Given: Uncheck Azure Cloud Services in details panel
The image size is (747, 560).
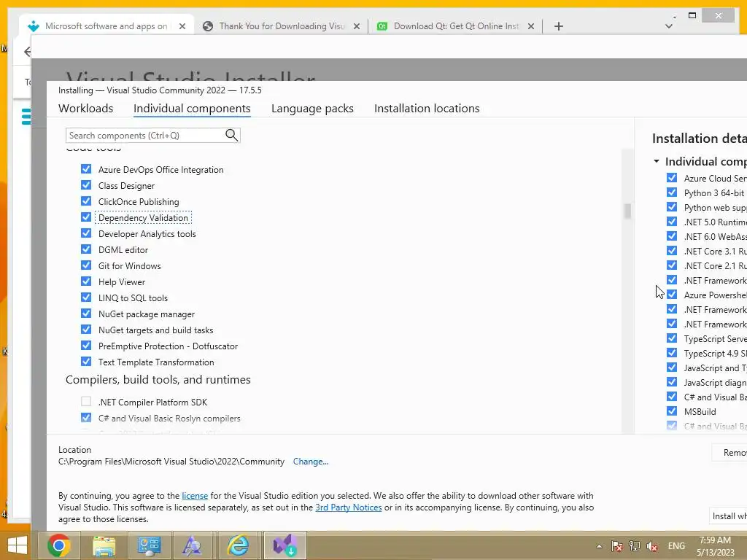Looking at the screenshot, I should pyautogui.click(x=672, y=178).
